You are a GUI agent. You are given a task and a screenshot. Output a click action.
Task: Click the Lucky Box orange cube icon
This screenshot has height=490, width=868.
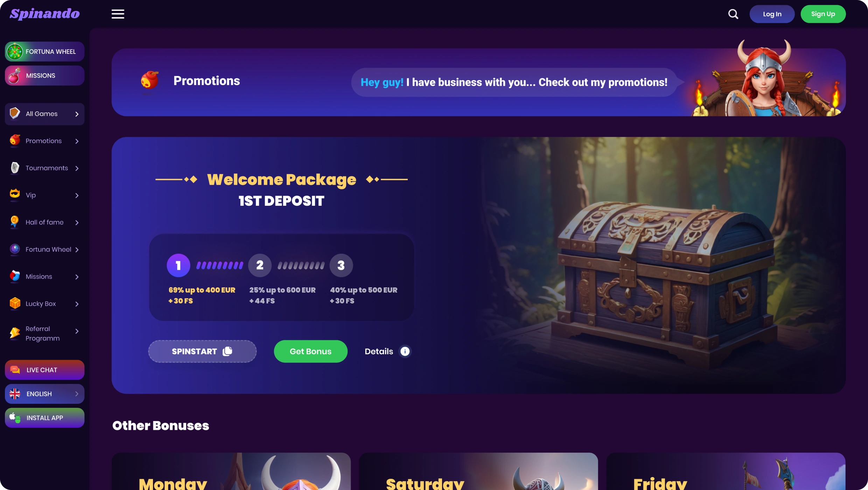[x=15, y=303]
